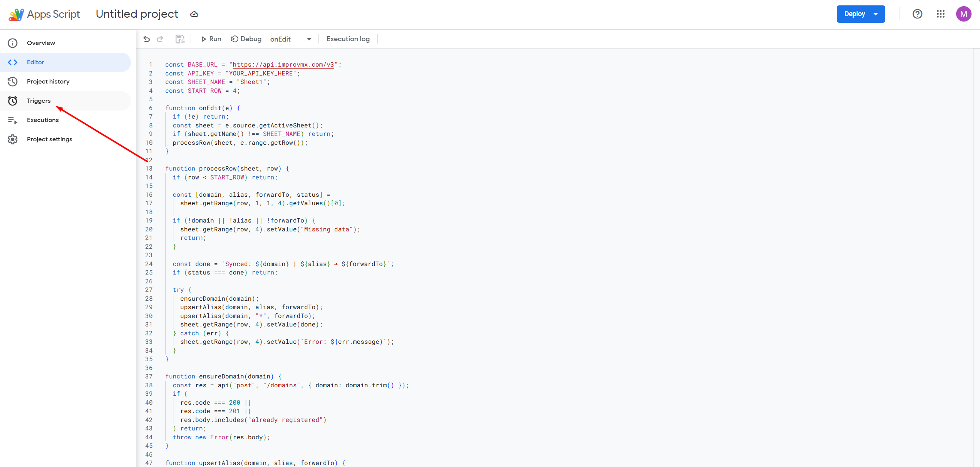Open the Execution log
This screenshot has width=980, height=467.
[x=348, y=39]
